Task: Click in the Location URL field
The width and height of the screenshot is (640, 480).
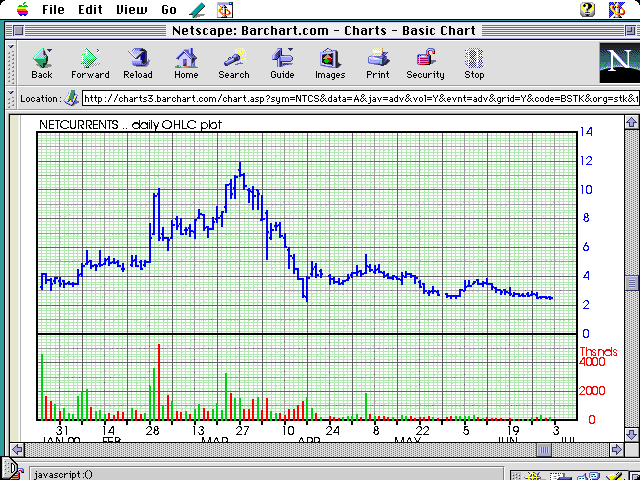Action: tap(361, 98)
